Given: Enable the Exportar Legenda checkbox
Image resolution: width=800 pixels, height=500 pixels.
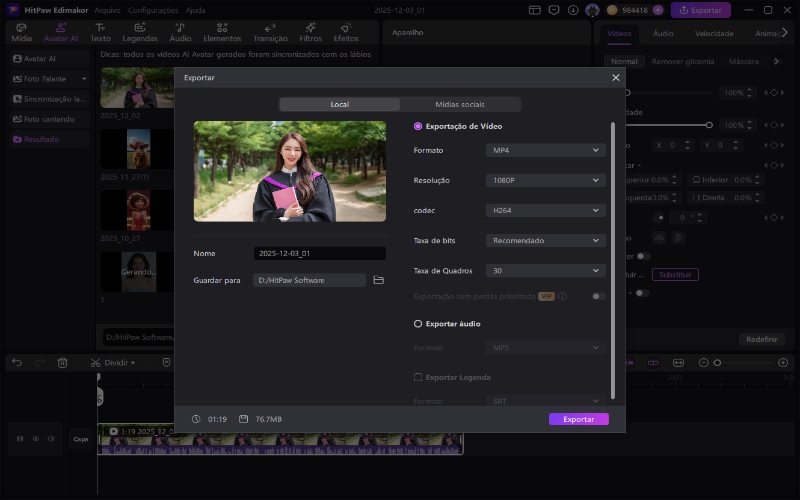Looking at the screenshot, I should point(418,377).
